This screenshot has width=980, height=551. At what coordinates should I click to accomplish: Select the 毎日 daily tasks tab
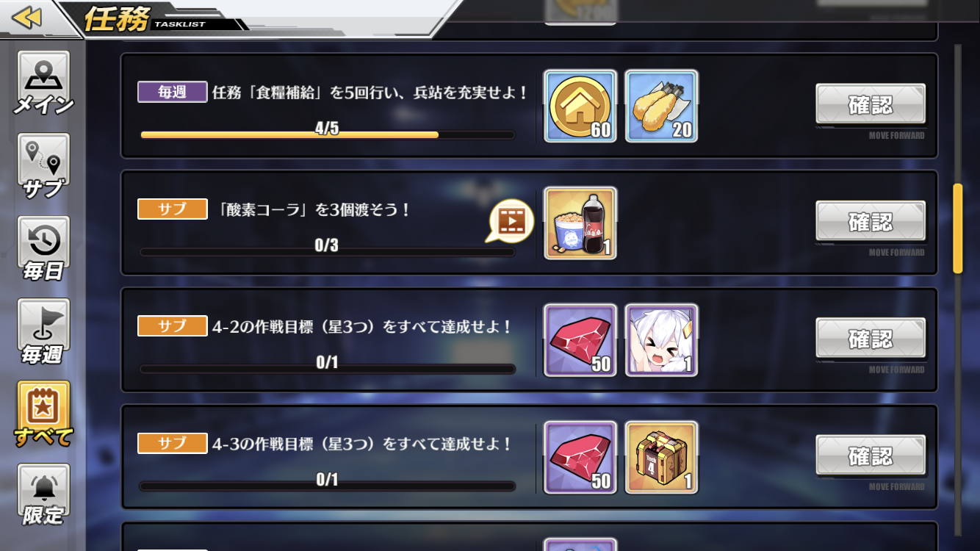pos(43,250)
